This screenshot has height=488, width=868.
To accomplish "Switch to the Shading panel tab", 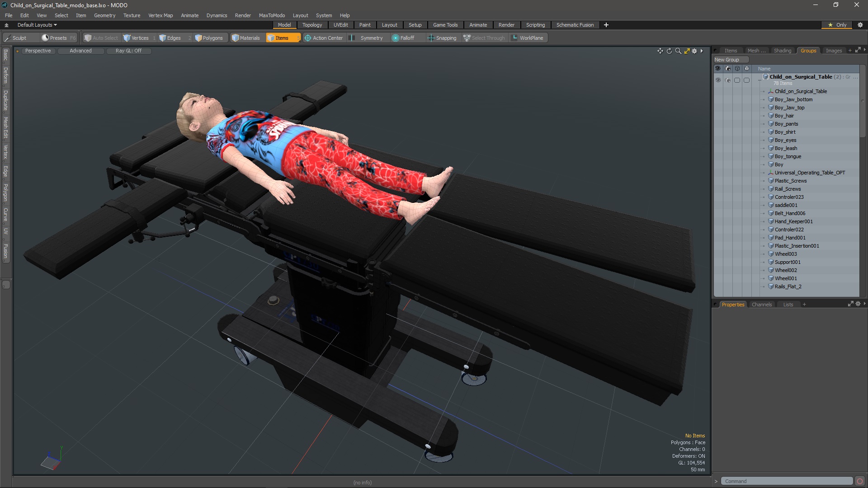I will click(782, 51).
